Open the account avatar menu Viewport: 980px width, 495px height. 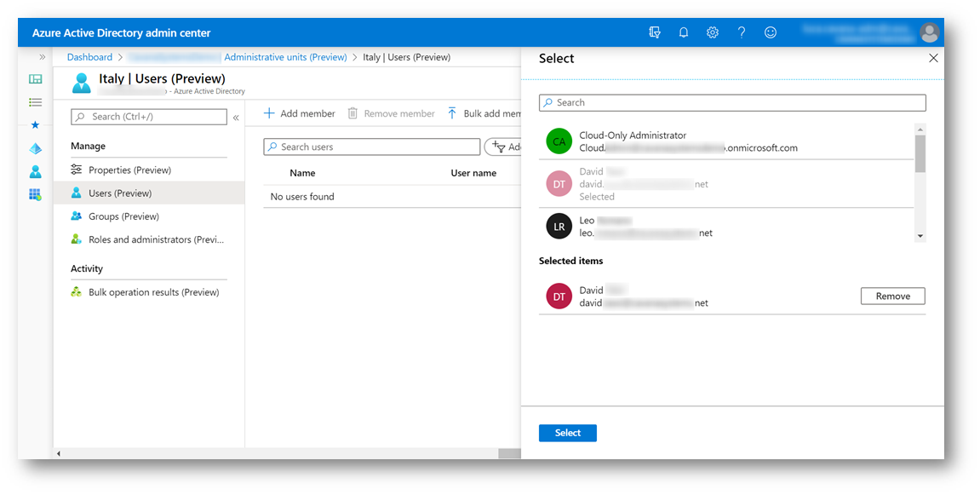pyautogui.click(x=930, y=32)
